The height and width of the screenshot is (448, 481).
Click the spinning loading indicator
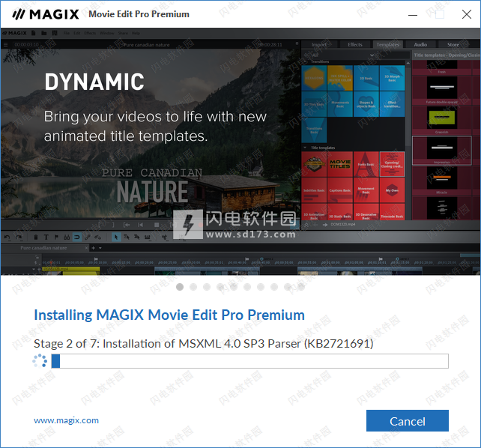pyautogui.click(x=40, y=361)
